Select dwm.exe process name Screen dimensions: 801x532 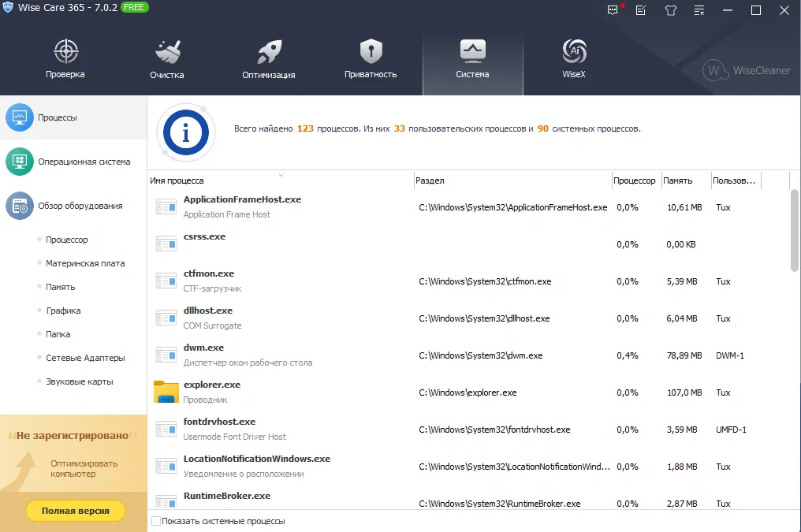click(x=204, y=348)
